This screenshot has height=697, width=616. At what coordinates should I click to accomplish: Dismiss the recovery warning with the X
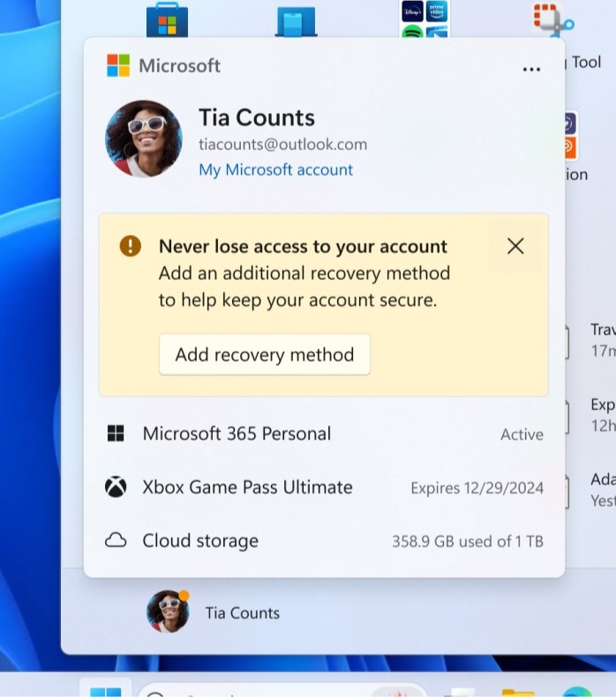pos(515,246)
